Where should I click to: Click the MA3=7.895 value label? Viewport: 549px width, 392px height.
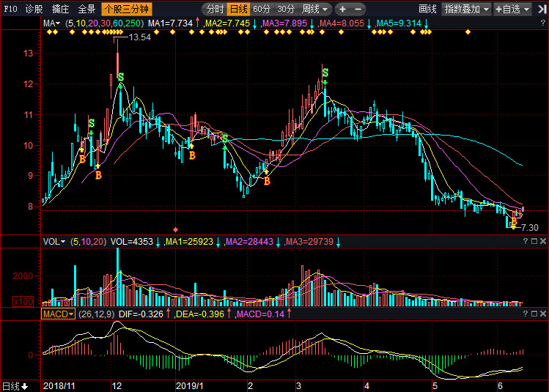284,23
